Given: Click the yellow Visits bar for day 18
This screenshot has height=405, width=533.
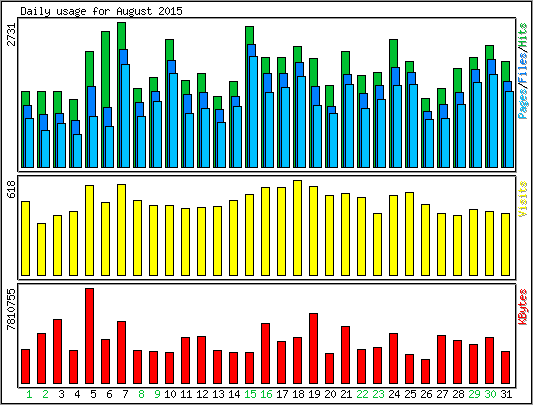Looking at the screenshot, I should point(297,228).
